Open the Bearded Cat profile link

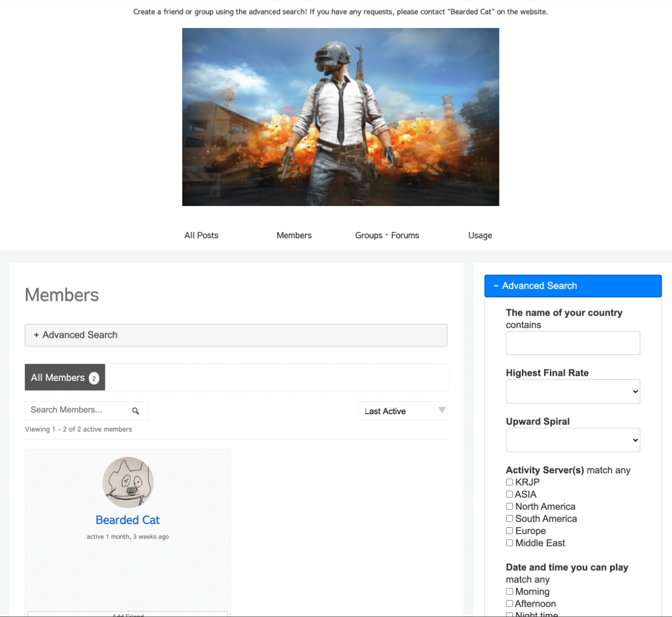pyautogui.click(x=127, y=520)
